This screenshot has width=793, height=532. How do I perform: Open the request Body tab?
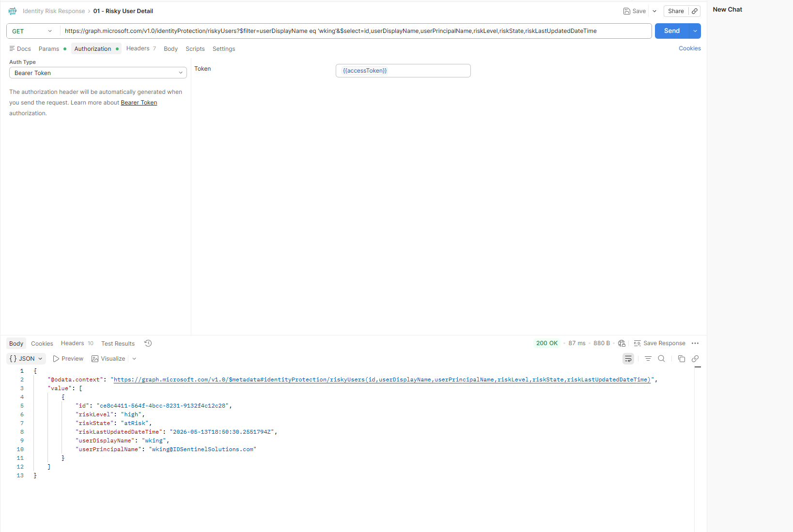[x=171, y=49]
